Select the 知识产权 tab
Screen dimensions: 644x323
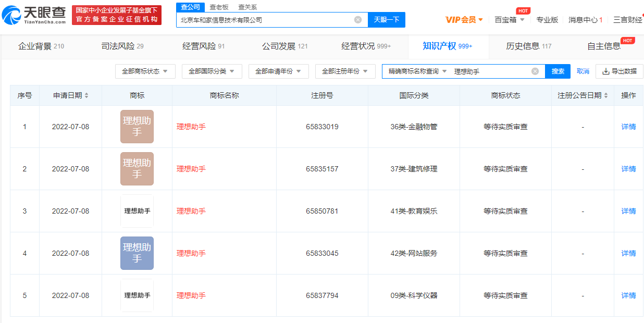coord(448,46)
